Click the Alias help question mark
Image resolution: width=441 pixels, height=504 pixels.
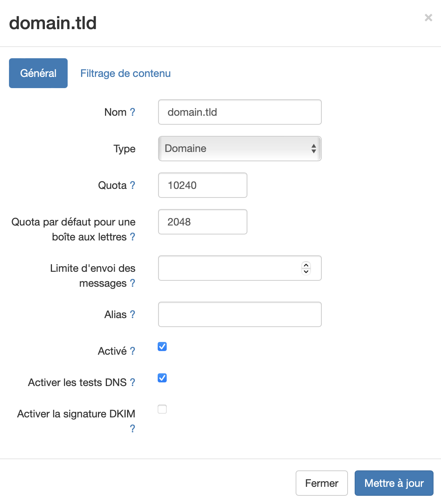click(x=133, y=314)
